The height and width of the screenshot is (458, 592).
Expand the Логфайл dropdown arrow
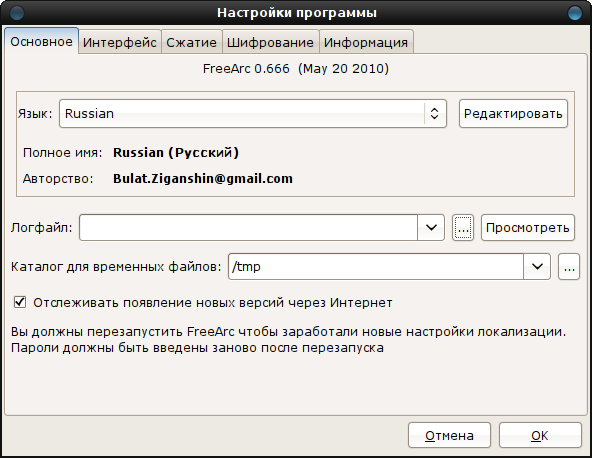click(x=431, y=228)
